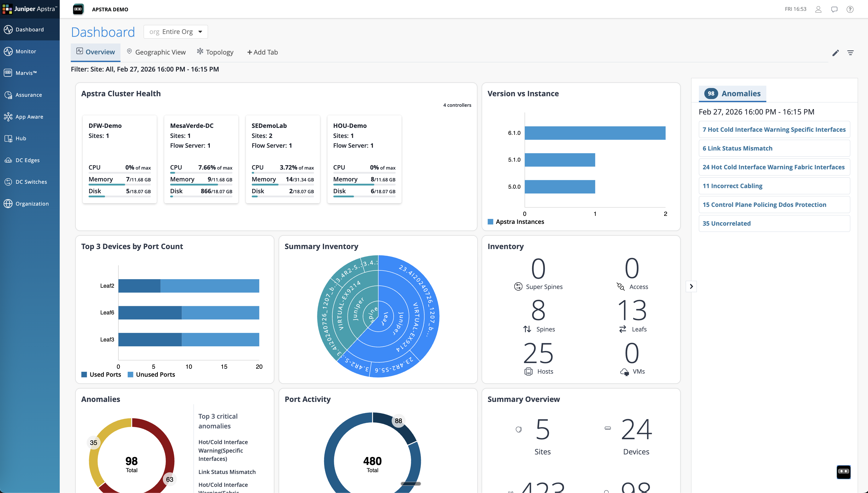The image size is (868, 493).
Task: Switch to the Geographic View tab
Action: click(x=157, y=52)
